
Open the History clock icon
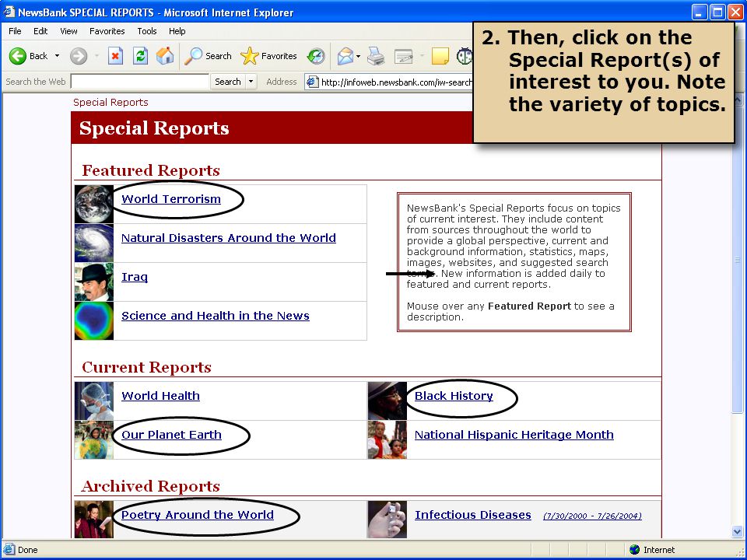(x=315, y=56)
